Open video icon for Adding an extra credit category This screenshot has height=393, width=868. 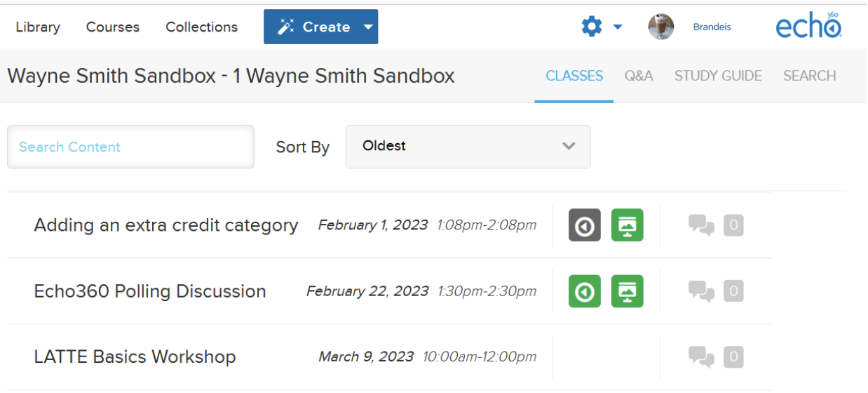585,225
